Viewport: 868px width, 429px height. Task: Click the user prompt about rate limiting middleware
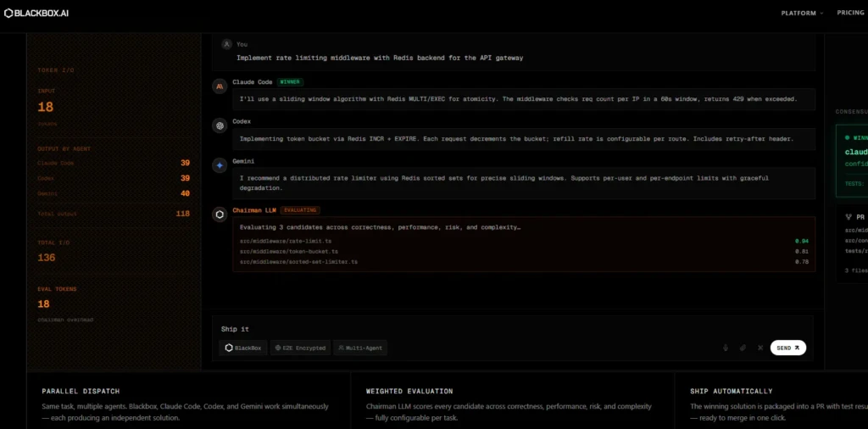click(x=380, y=58)
